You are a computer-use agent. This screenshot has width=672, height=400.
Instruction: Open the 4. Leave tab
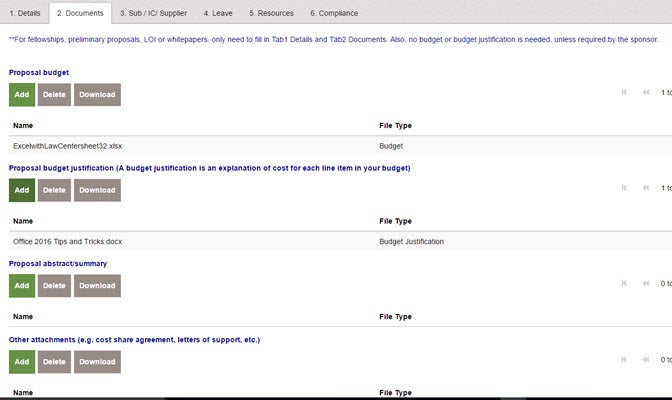coord(218,13)
